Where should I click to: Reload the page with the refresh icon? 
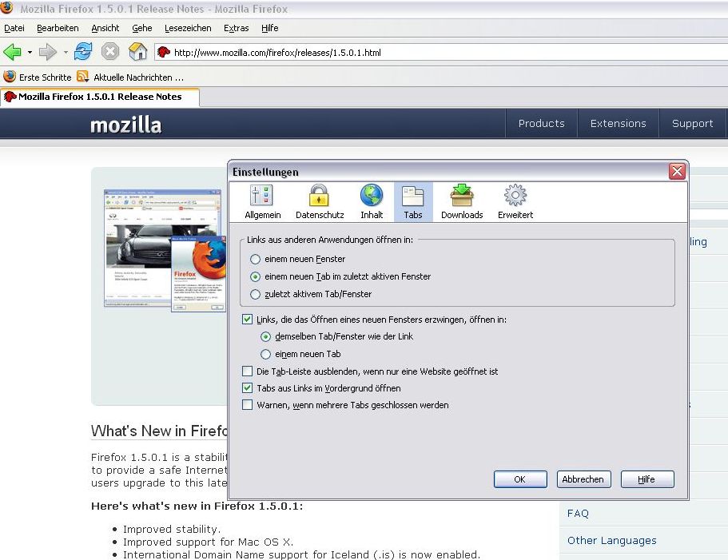[x=83, y=51]
